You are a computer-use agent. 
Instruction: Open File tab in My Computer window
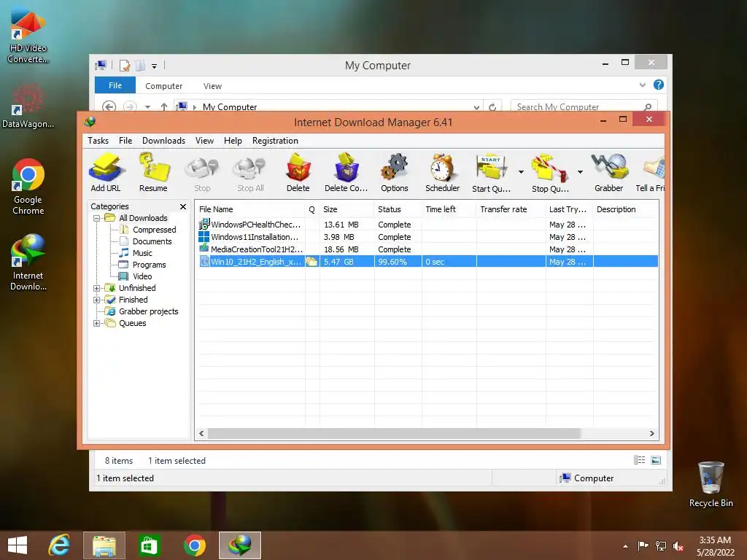pos(115,86)
